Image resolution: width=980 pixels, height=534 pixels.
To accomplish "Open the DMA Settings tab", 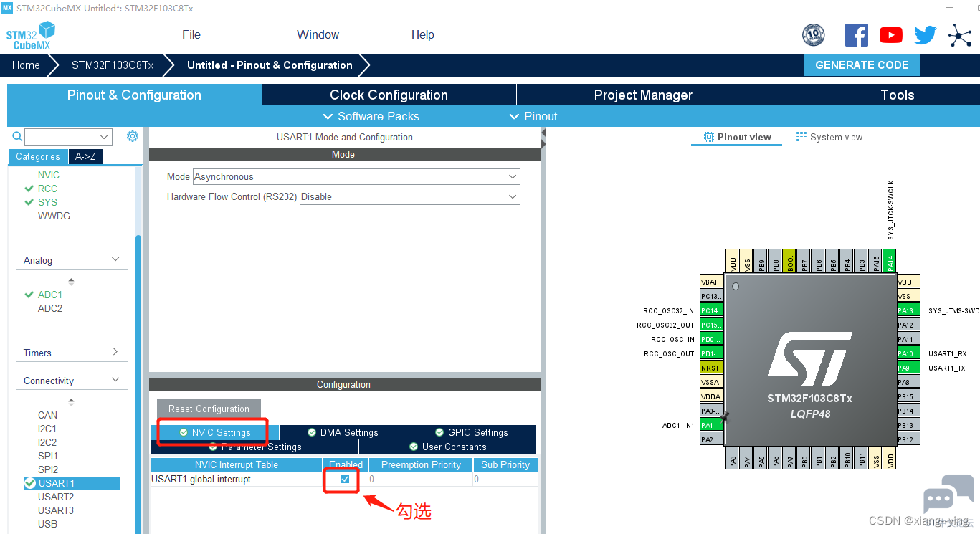I will [x=343, y=432].
